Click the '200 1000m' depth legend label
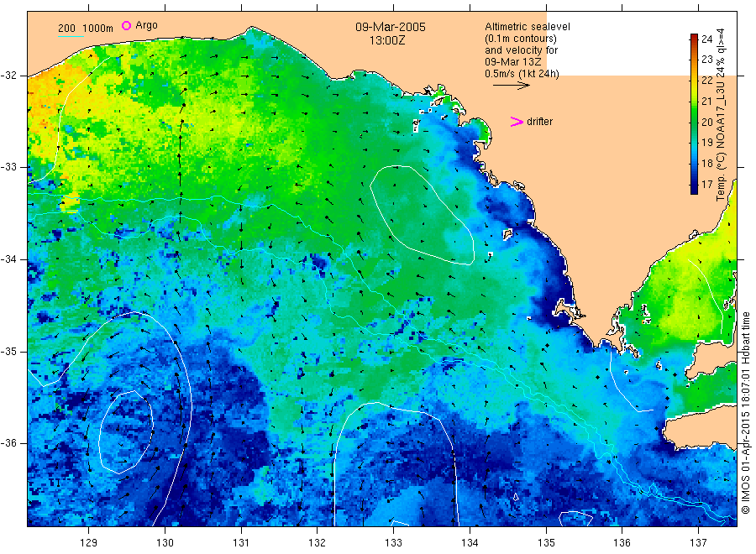This screenshot has height=554, width=756. pos(86,29)
